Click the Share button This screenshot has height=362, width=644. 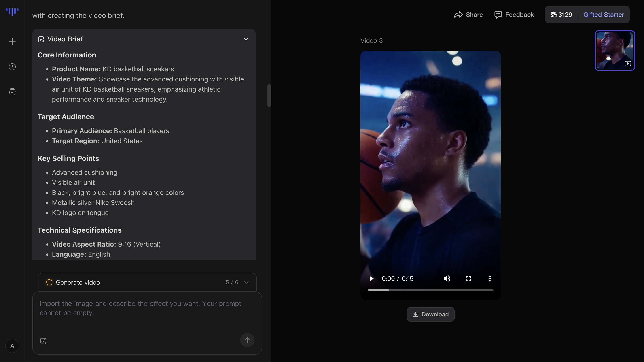tap(468, 15)
